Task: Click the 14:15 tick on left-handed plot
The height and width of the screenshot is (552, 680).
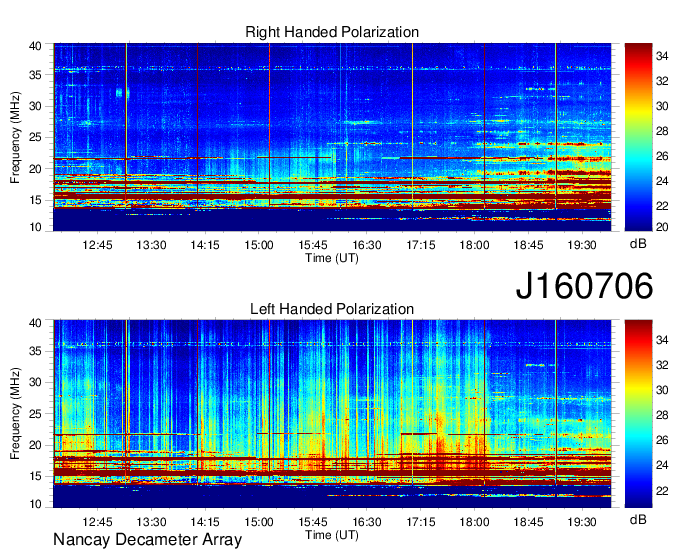Action: click(x=205, y=522)
